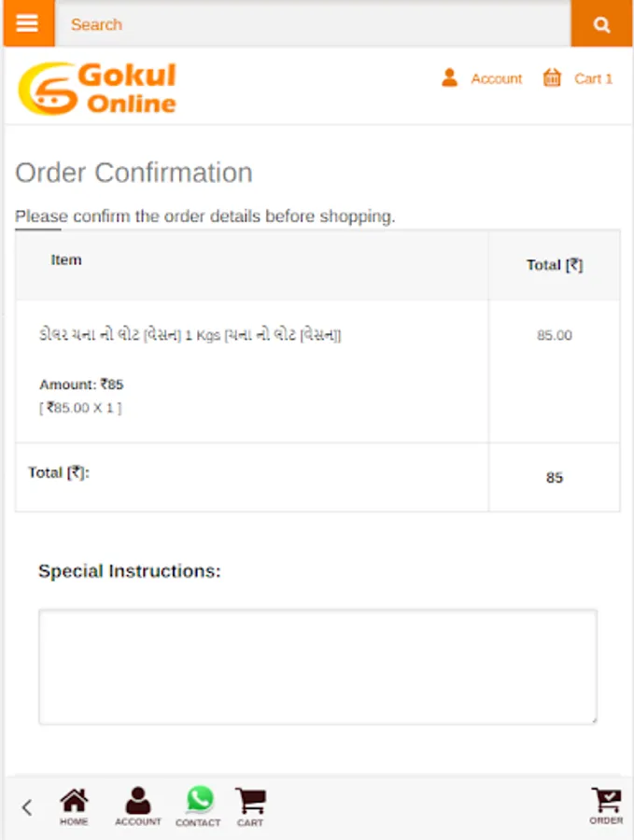Viewport: 634px width, 840px height.
Task: Click inside the Special Instructions text box
Action: coord(317,666)
